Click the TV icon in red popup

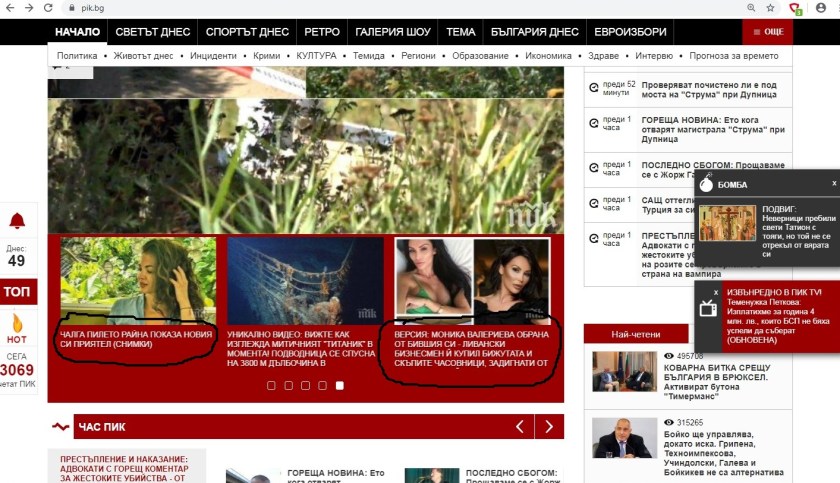[x=708, y=308]
